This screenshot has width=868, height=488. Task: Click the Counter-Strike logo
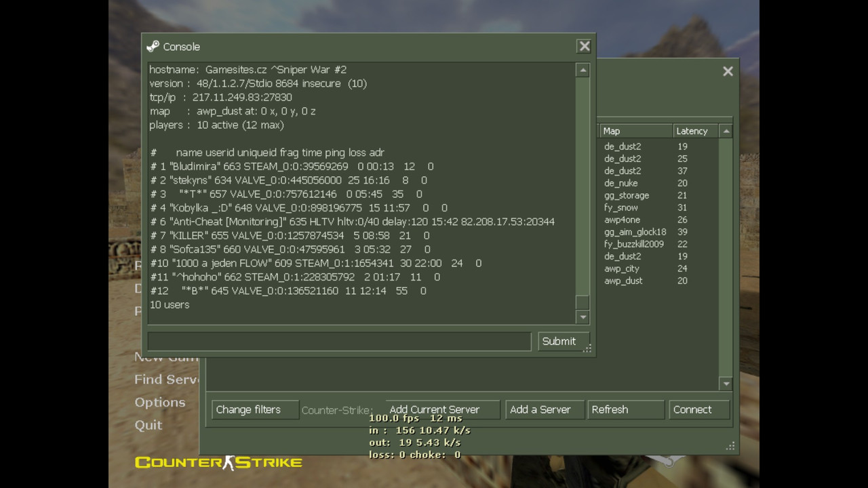[x=218, y=463]
